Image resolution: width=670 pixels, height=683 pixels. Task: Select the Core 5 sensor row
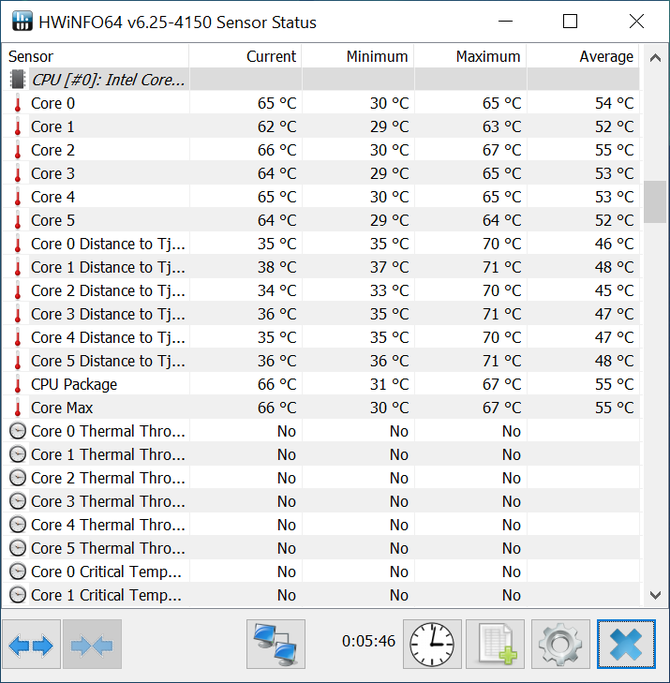(x=321, y=220)
